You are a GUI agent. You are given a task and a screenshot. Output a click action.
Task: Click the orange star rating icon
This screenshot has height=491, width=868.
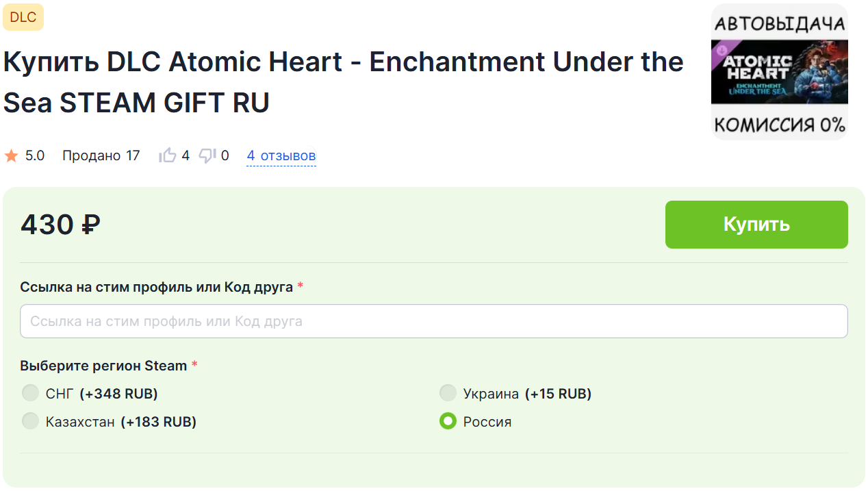11,156
